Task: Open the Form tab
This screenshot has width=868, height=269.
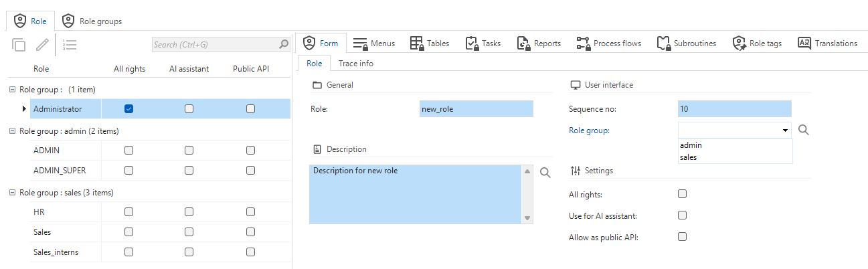Action: point(321,43)
